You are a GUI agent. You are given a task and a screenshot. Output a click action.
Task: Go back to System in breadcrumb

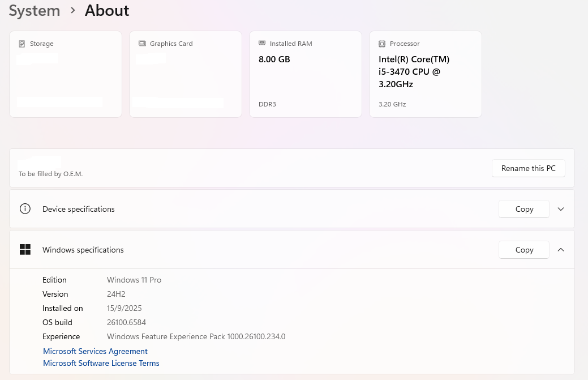[x=35, y=11]
